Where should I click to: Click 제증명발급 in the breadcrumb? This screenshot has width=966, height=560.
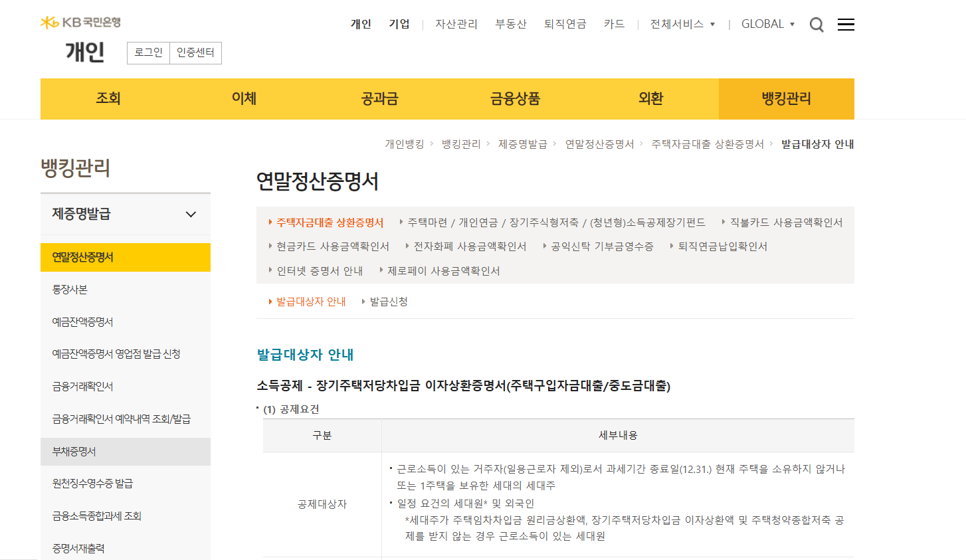[522, 144]
